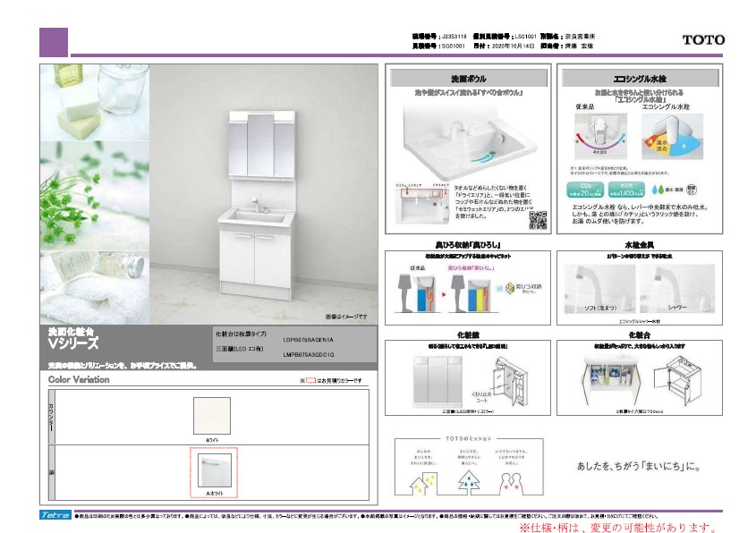The width and height of the screenshot is (756, 533).
Task: Click the QR code in the bowl panel
Action: 538,220
